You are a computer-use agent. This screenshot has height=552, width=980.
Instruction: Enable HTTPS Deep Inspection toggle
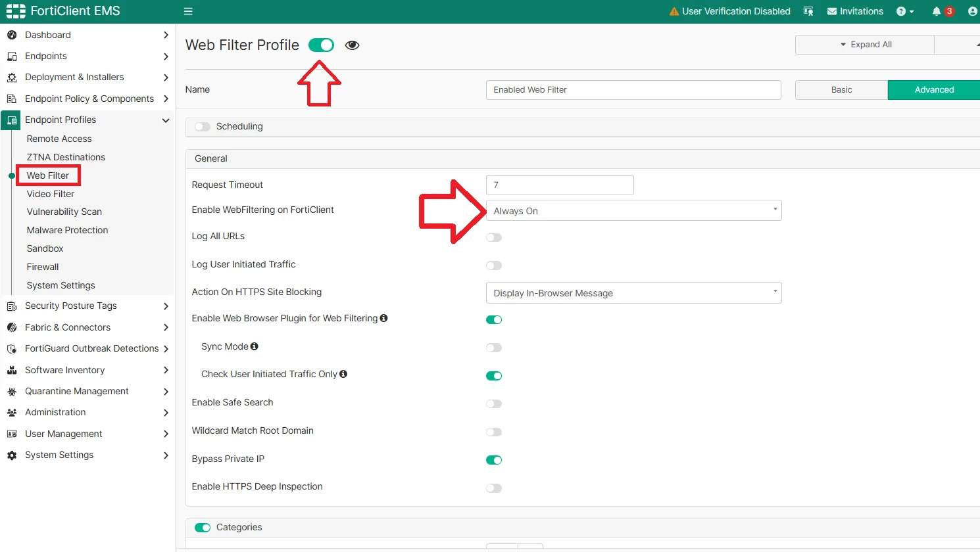coord(494,488)
